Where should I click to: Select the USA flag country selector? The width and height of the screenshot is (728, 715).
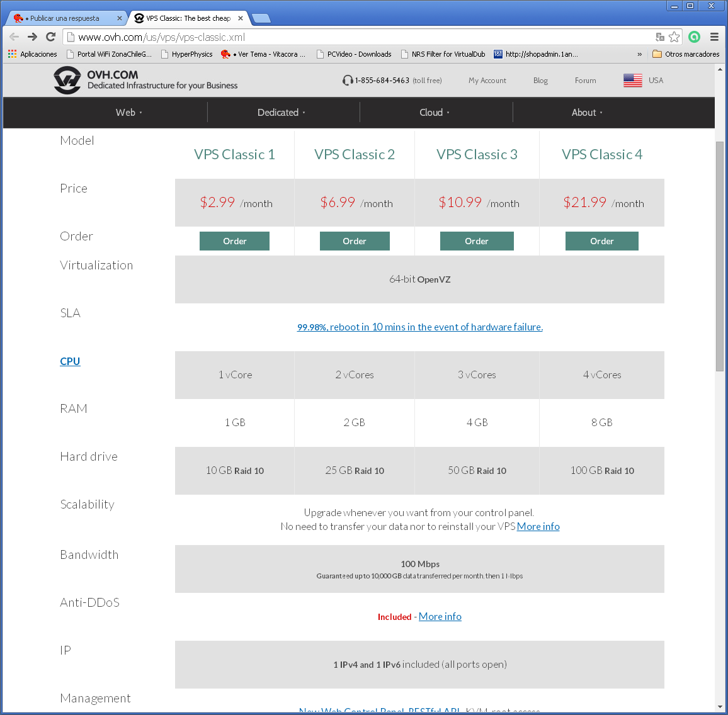coord(633,81)
